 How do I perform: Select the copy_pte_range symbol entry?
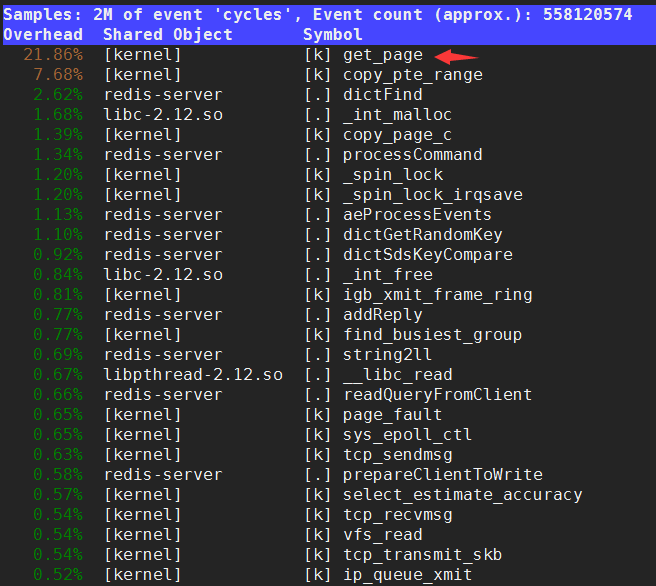[412, 75]
